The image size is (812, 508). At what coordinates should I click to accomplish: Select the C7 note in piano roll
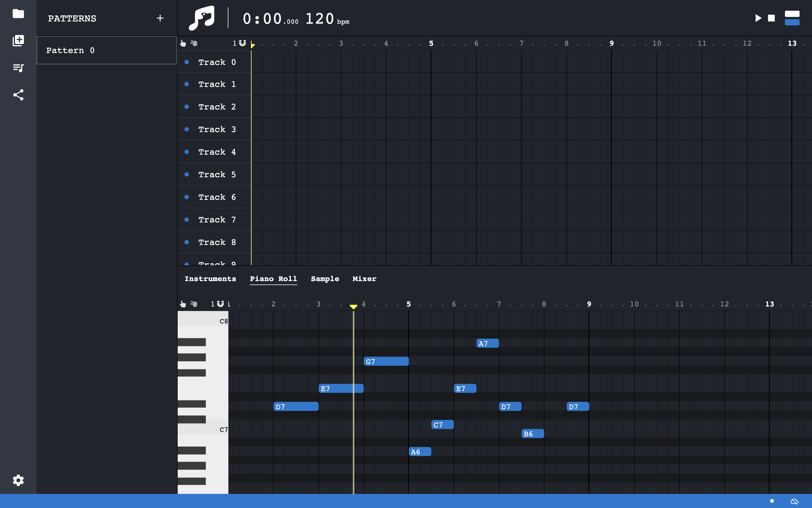pyautogui.click(x=443, y=425)
